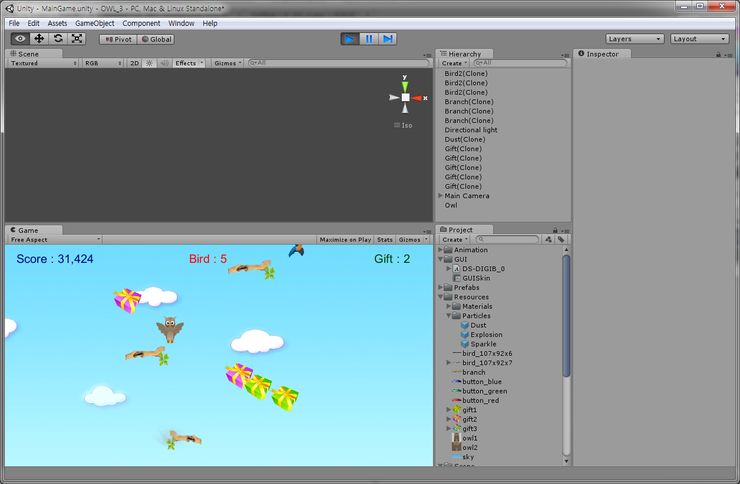Click the Scene view search field
The image size is (740, 484).
point(338,63)
